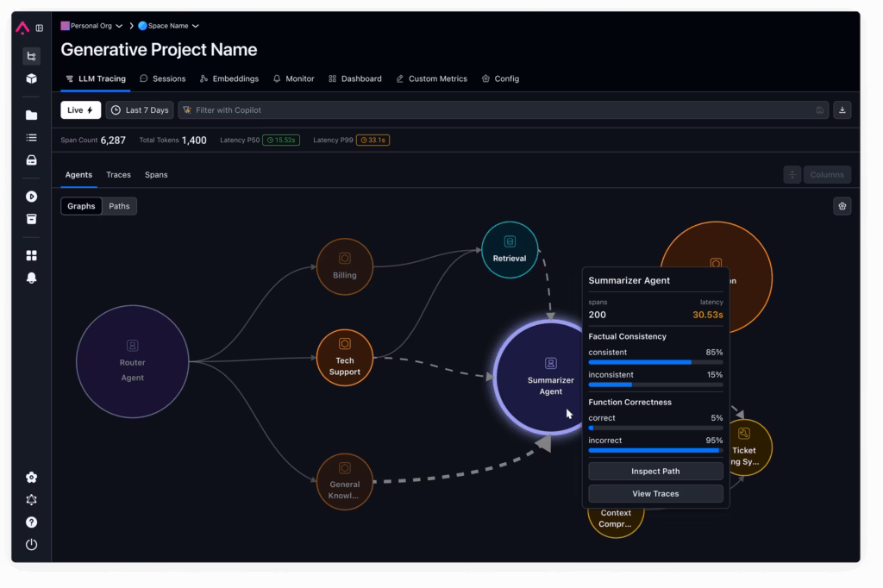Image resolution: width=883 pixels, height=588 pixels.
Task: Click the Span Count 6,287 value
Action: (113, 141)
